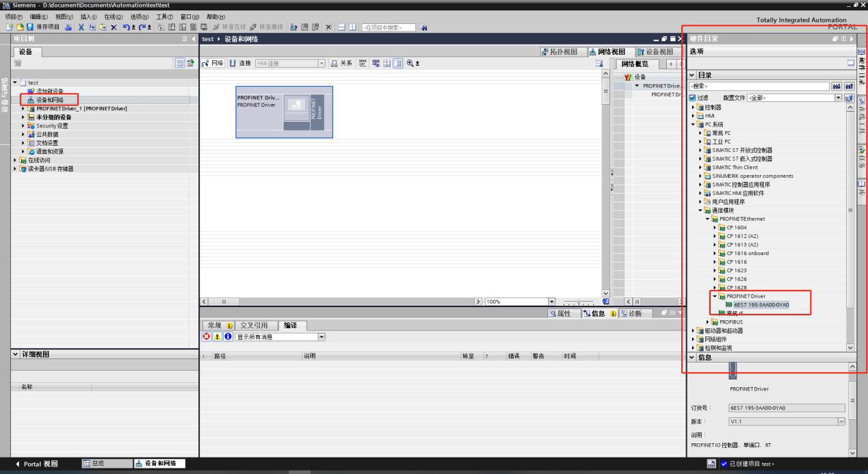Open the HMI 连接 connection type dropdown
The width and height of the screenshot is (868, 474).
tap(321, 64)
